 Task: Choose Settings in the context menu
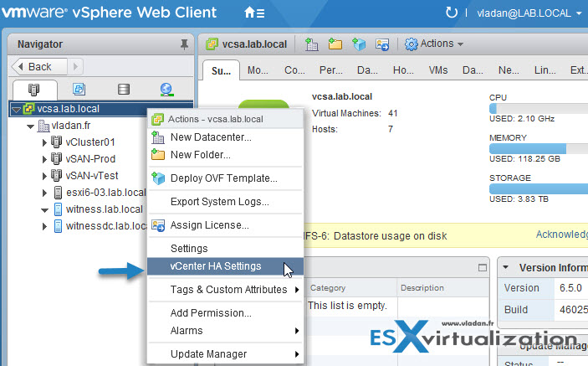225,249
